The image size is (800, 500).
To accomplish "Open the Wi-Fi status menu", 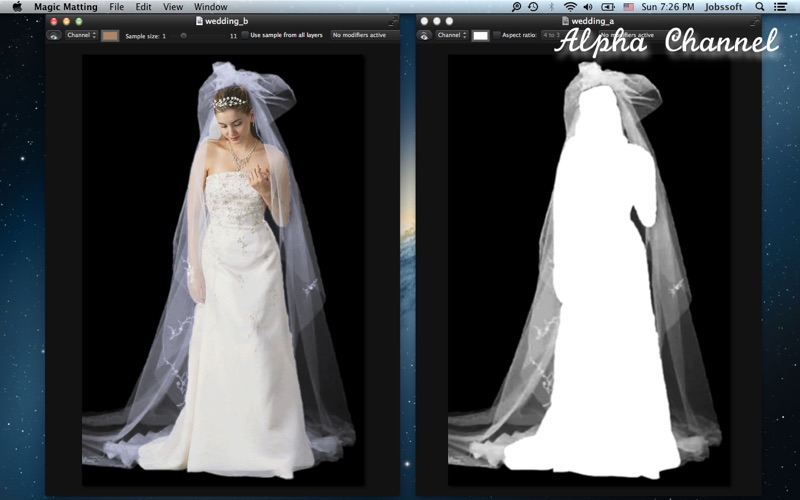I will pyautogui.click(x=570, y=7).
